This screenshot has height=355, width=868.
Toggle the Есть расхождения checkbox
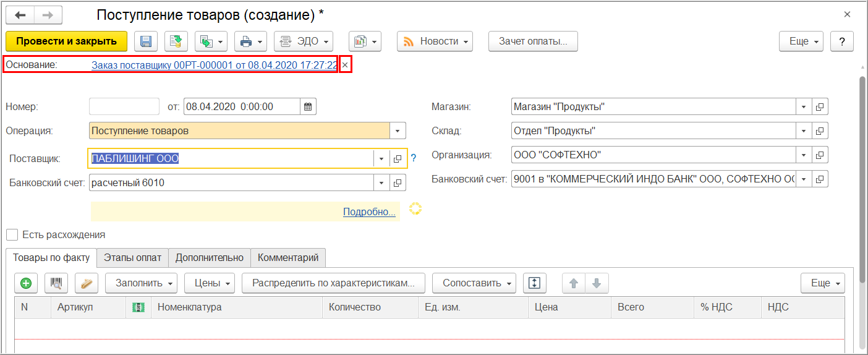[x=12, y=235]
